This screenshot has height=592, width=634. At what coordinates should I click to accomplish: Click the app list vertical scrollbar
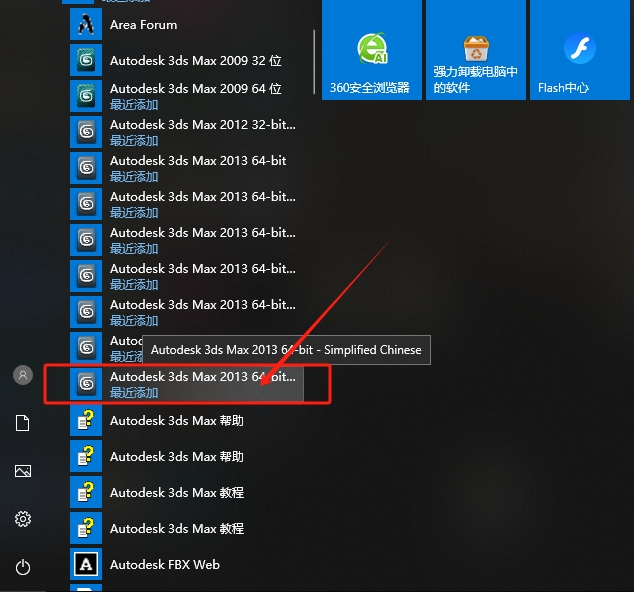[x=315, y=60]
